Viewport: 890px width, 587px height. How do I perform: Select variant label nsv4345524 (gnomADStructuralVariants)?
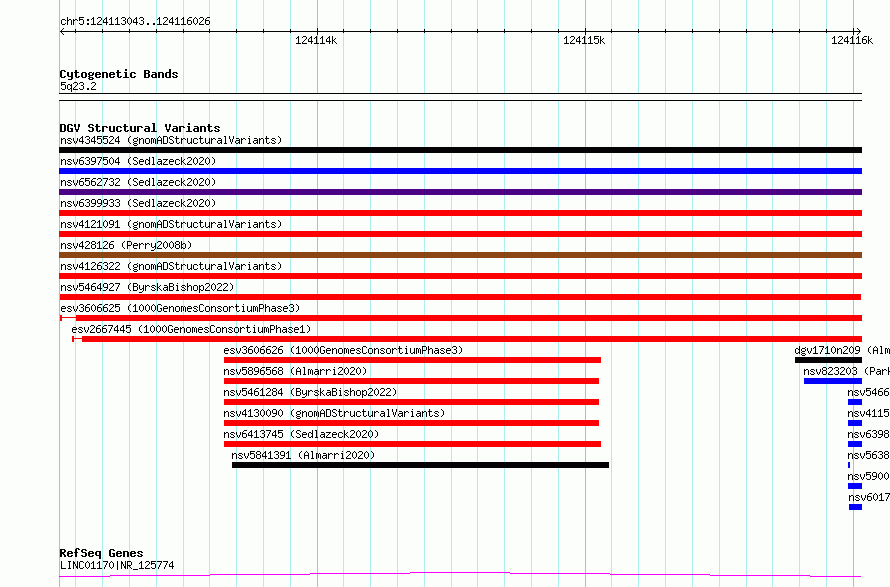171,140
